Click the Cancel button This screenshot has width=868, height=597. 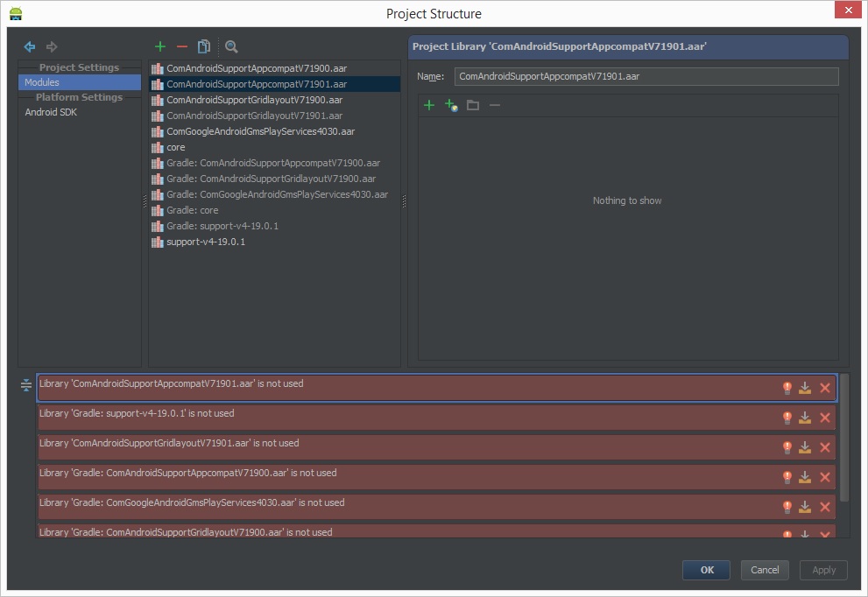coord(765,570)
